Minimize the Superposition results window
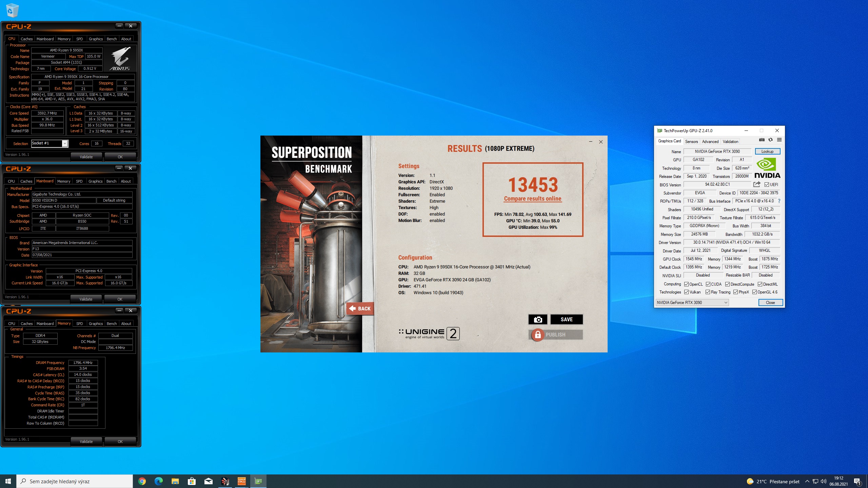Image resolution: width=868 pixels, height=488 pixels. click(591, 142)
